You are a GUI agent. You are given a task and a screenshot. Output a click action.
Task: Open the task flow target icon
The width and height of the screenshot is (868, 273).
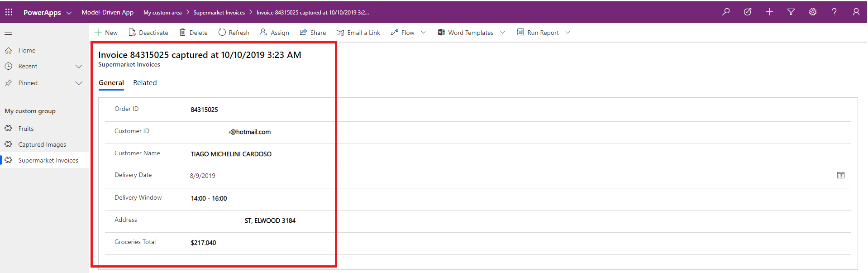pos(748,12)
